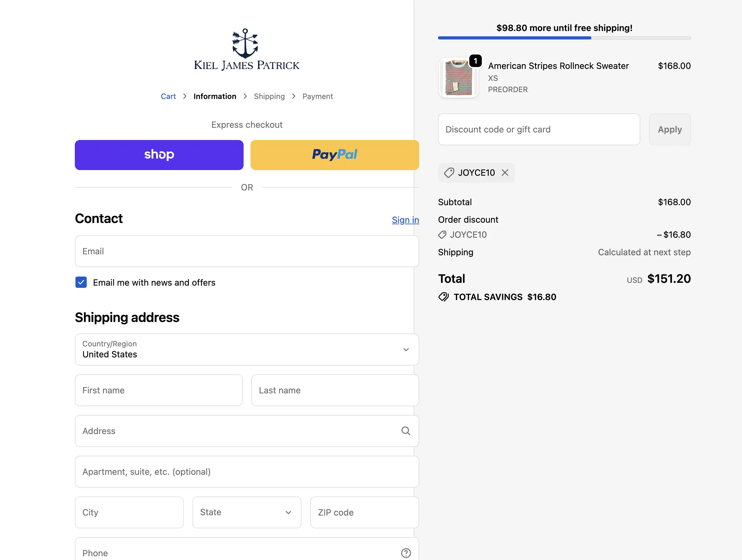Open the Sign in link
This screenshot has height=560, width=742.
(405, 220)
